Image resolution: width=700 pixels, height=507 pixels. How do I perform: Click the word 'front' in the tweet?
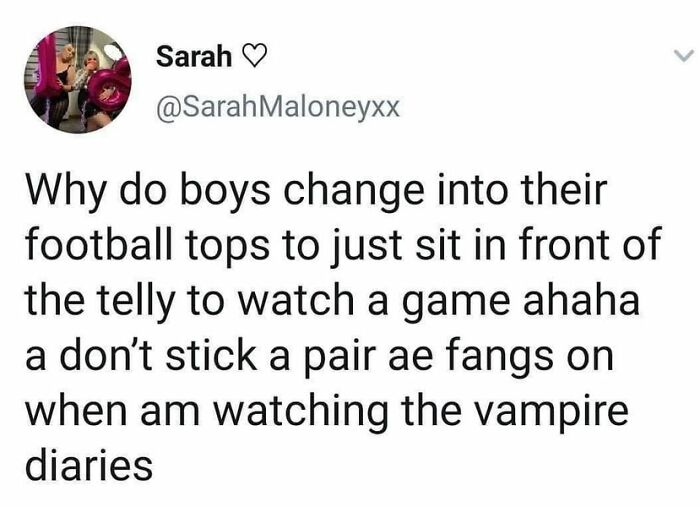[x=564, y=245]
